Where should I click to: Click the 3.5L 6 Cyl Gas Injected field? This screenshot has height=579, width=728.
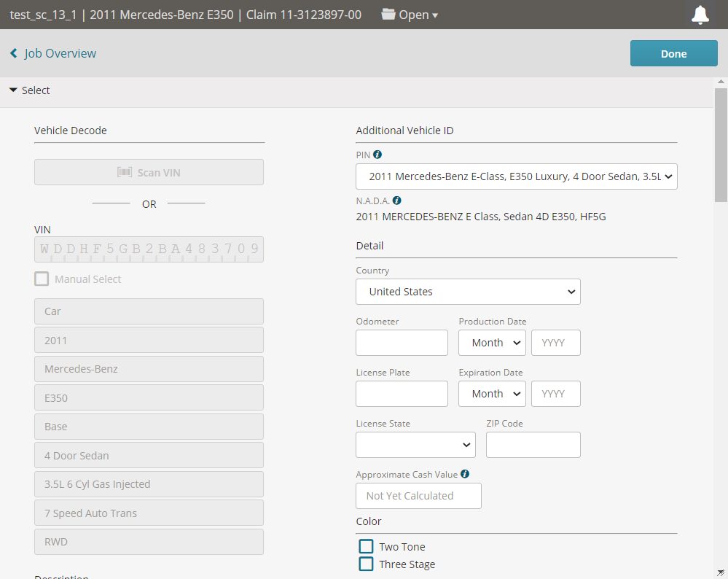point(149,484)
